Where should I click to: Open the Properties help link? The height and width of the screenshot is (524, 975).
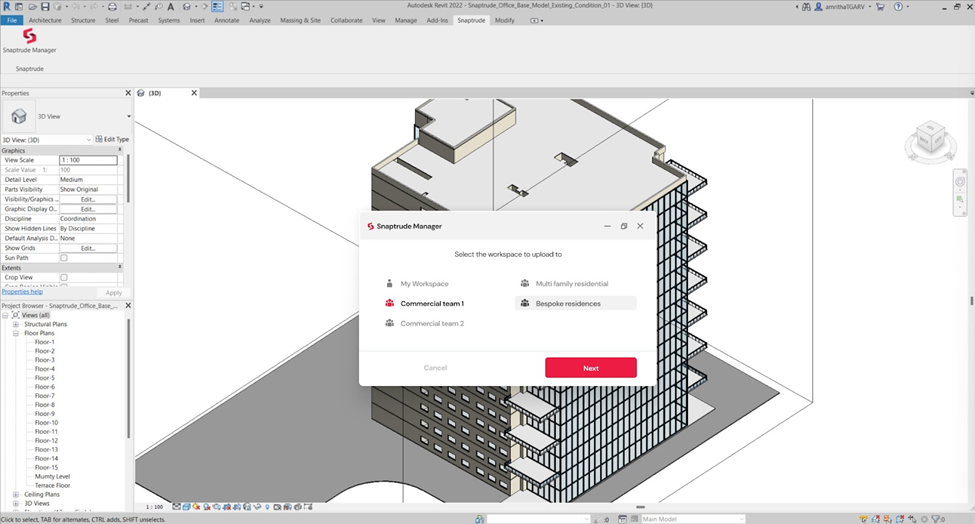point(22,292)
